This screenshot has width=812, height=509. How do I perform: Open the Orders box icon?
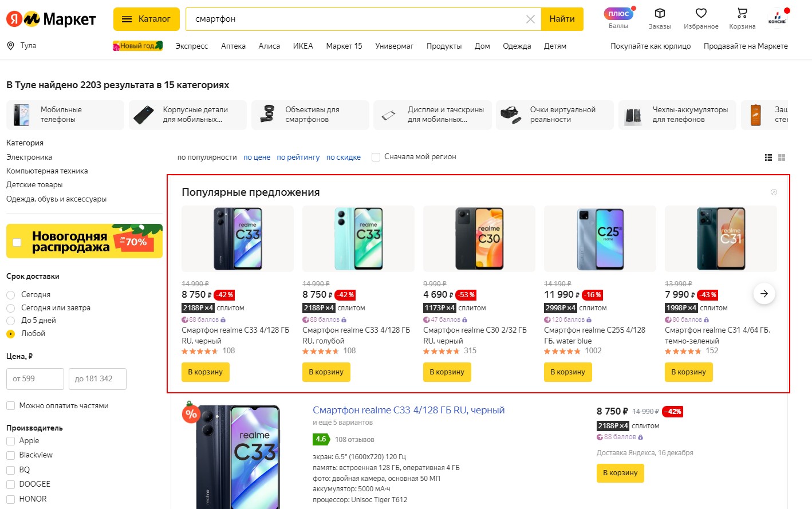[660, 13]
